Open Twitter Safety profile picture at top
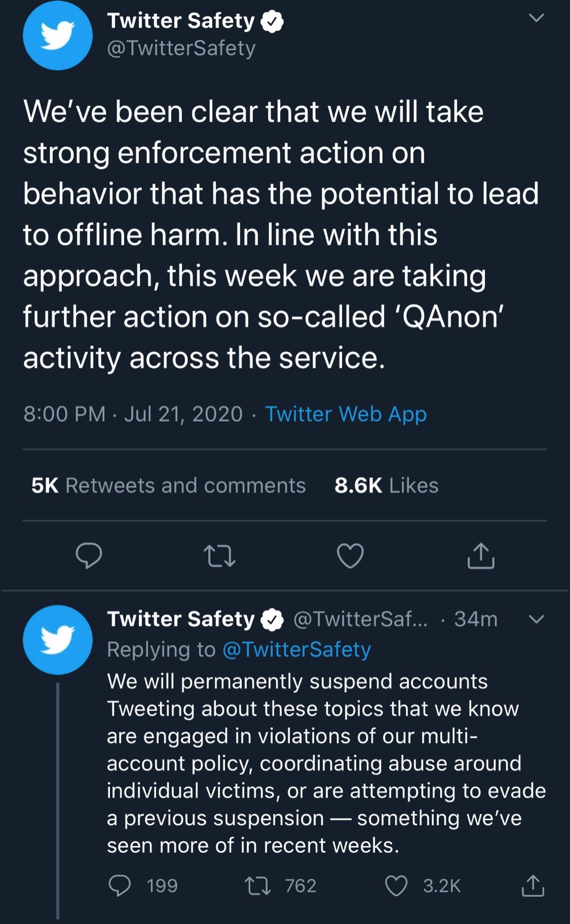The image size is (570, 924). 58,36
